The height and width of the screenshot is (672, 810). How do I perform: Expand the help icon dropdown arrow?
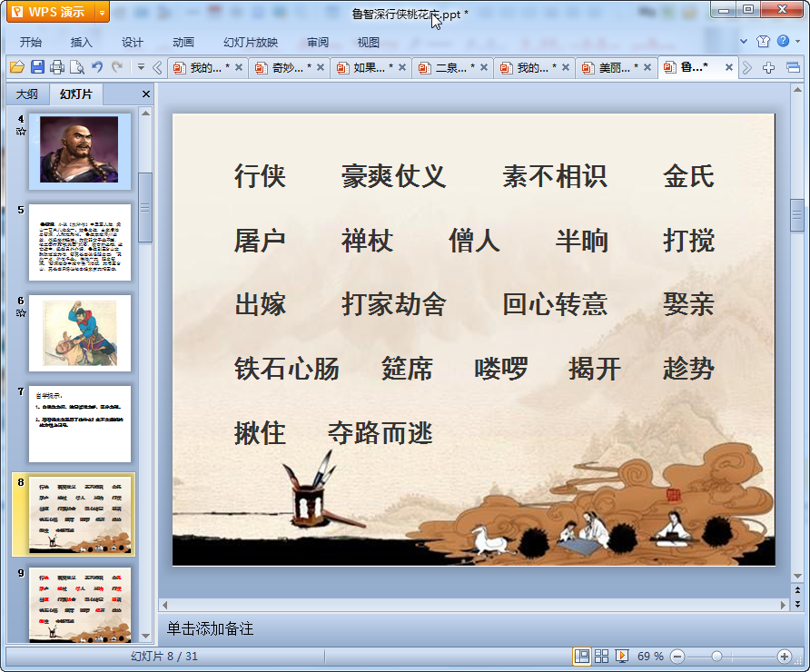[x=797, y=42]
